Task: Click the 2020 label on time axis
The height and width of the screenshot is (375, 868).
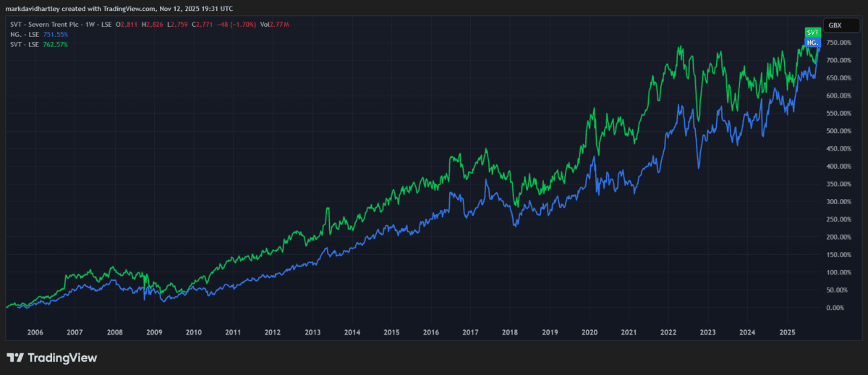Action: click(x=589, y=332)
